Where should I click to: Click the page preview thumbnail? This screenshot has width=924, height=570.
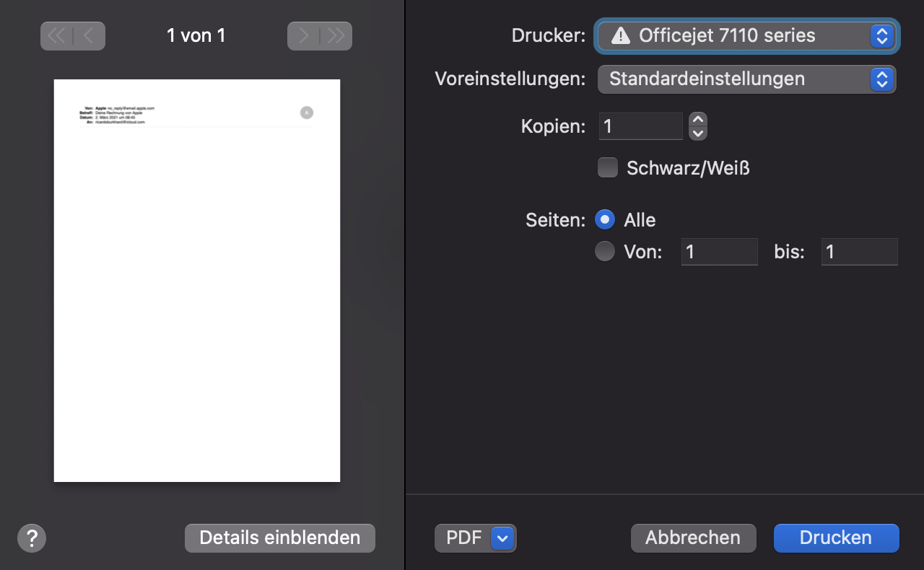(197, 281)
